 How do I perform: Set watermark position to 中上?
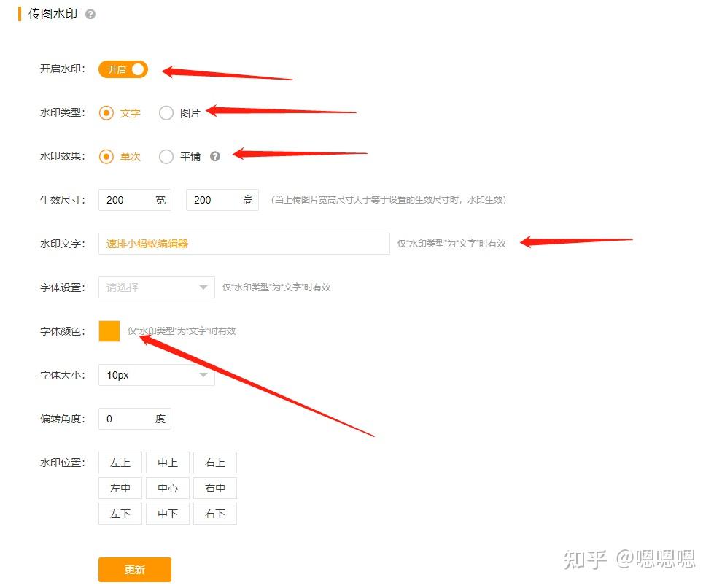click(168, 463)
